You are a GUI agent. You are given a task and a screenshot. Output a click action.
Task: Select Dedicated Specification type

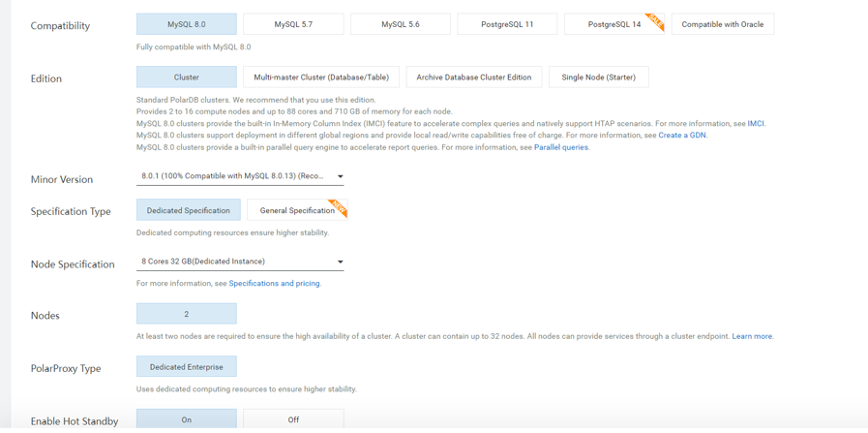[189, 210]
